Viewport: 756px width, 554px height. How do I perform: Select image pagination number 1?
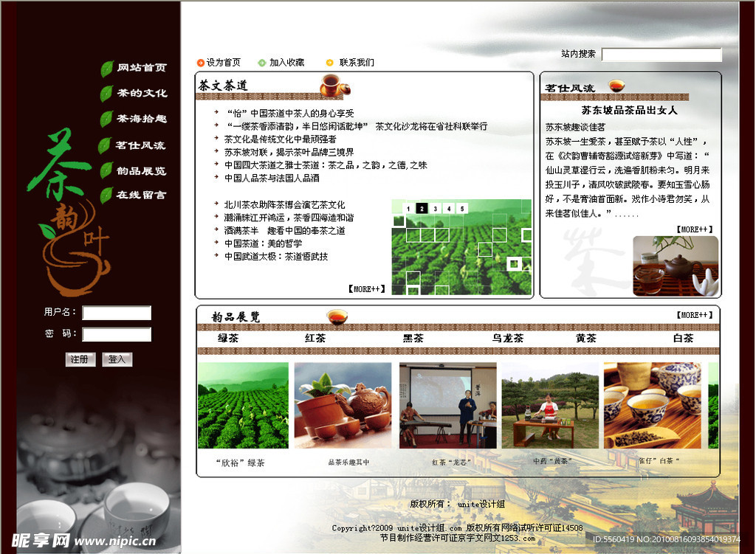point(408,209)
